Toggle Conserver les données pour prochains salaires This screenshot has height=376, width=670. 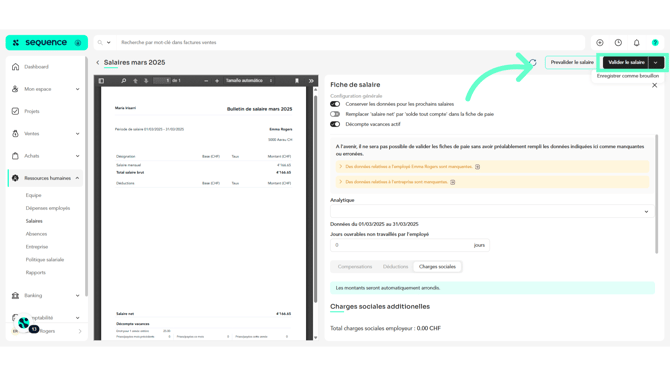tap(335, 104)
